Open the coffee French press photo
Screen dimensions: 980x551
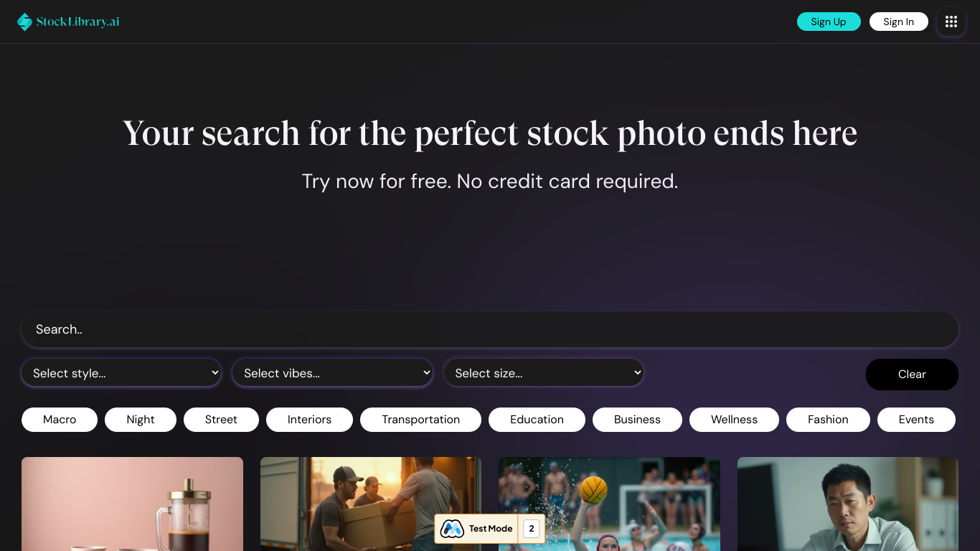click(132, 504)
